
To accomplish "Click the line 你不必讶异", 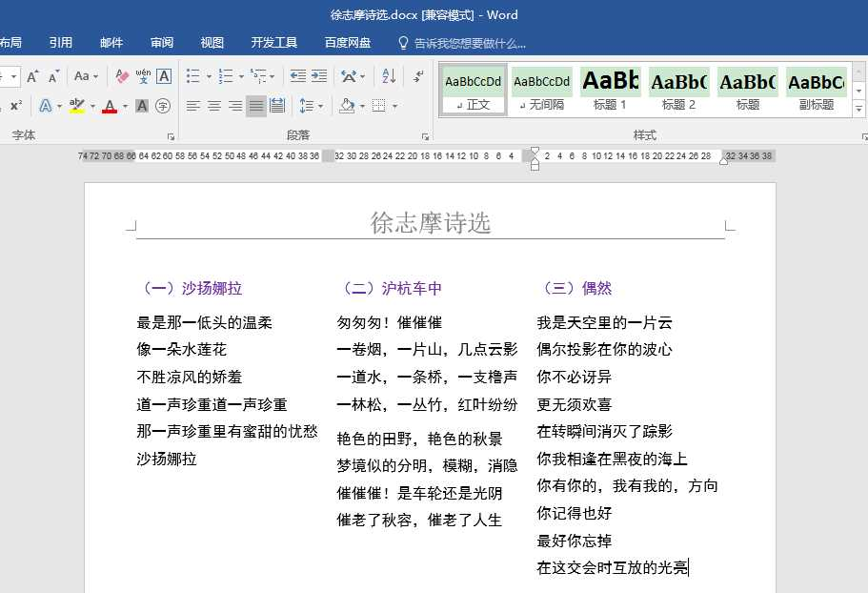I will pos(574,378).
